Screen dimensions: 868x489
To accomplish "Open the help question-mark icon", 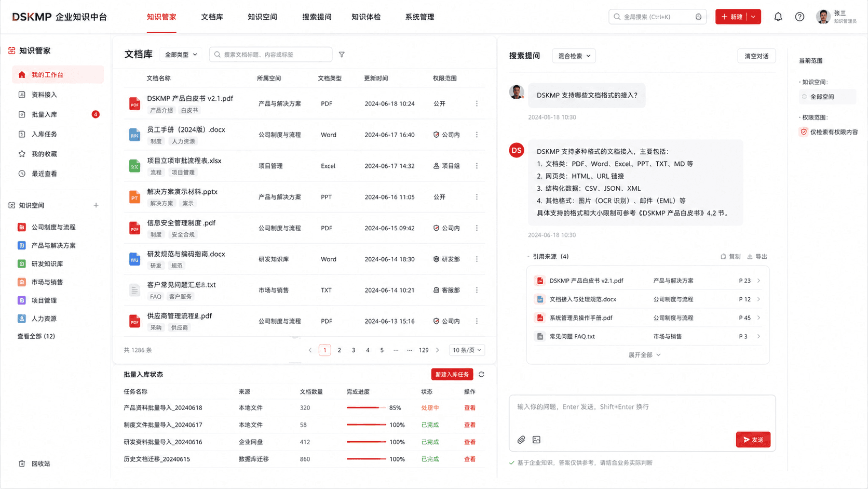I will (799, 17).
